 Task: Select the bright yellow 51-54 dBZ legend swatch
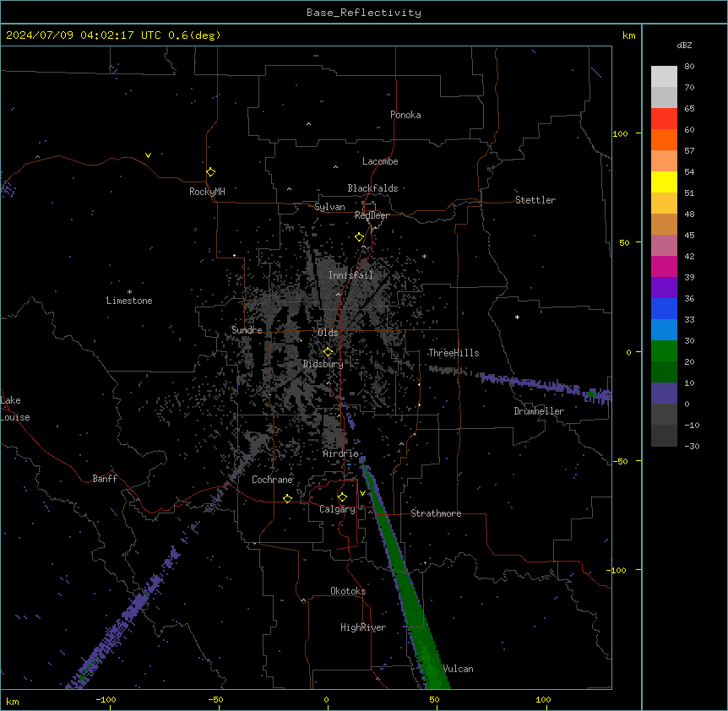point(664,182)
